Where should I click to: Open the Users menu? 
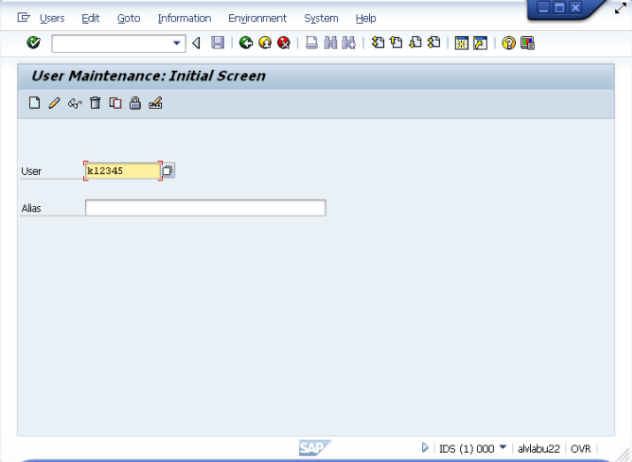(52, 18)
